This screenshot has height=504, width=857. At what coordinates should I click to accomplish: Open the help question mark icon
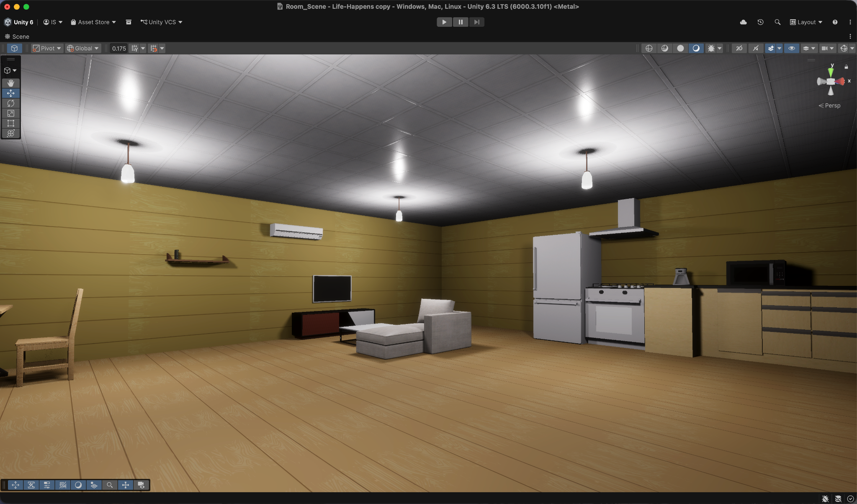pyautogui.click(x=835, y=22)
